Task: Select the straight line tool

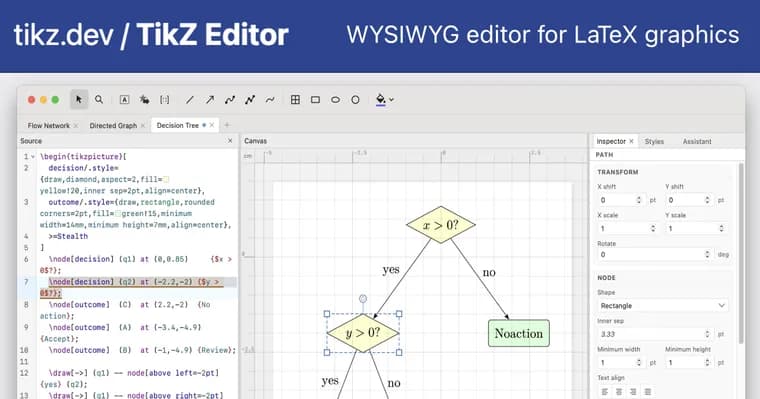Action: [190, 99]
